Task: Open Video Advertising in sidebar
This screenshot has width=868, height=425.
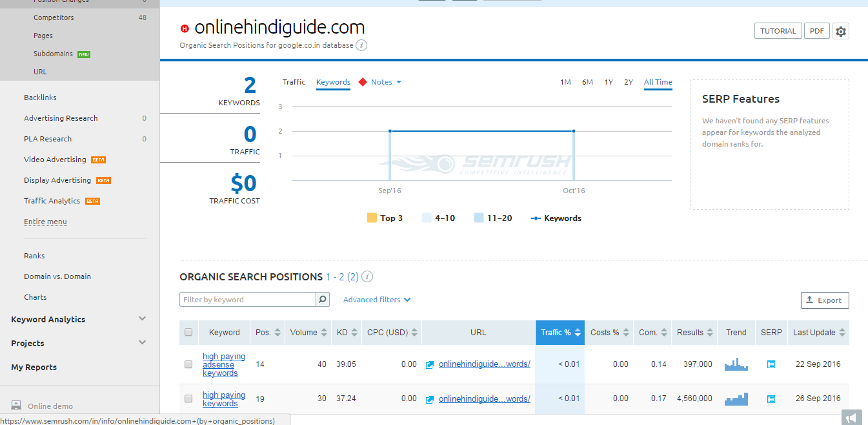Action: tap(55, 160)
